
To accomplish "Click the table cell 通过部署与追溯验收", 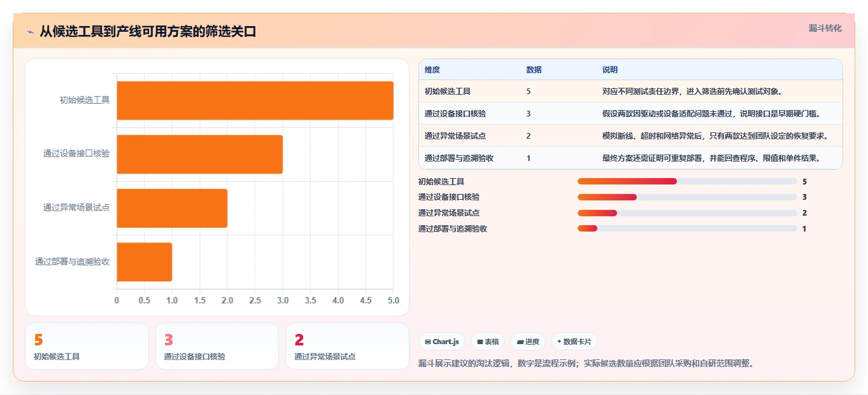I will (459, 158).
